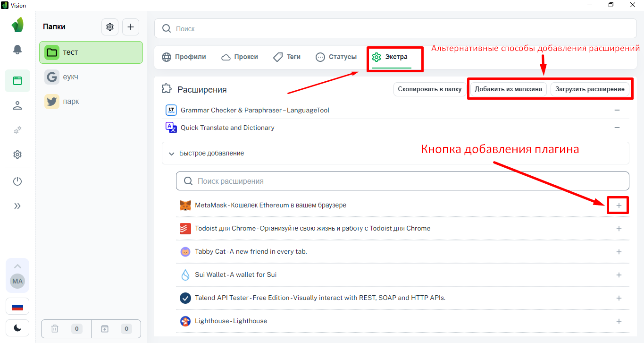Viewport: 644px width, 343px height.
Task: Click Sui Wallet-A wallet for Sui text
Action: [x=236, y=275]
